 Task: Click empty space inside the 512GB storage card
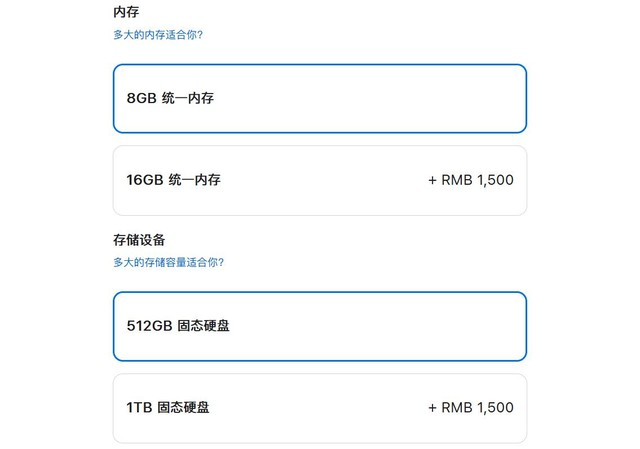tap(400, 326)
